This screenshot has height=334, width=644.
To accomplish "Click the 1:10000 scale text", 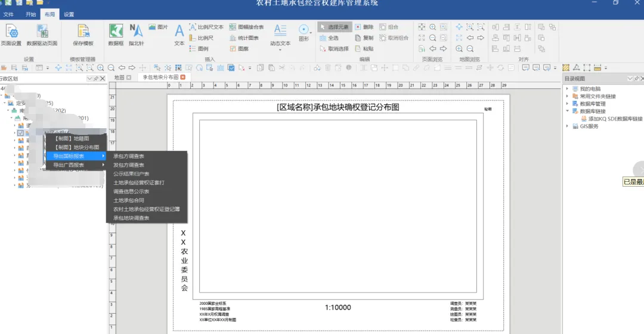I will click(338, 307).
